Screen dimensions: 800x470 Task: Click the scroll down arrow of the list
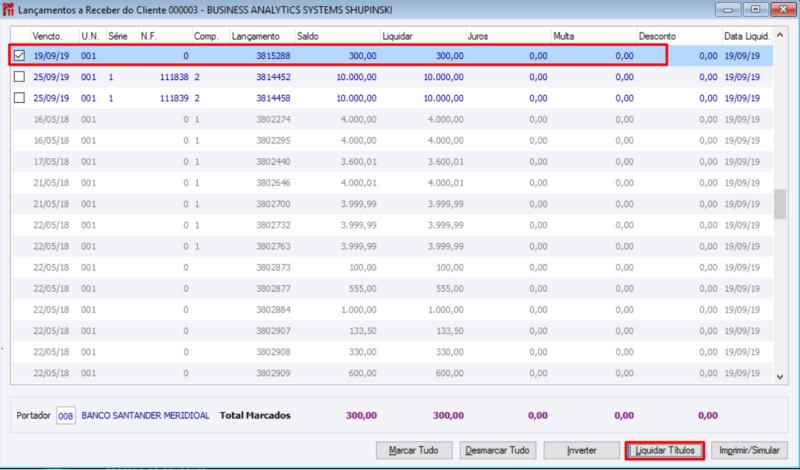point(780,377)
